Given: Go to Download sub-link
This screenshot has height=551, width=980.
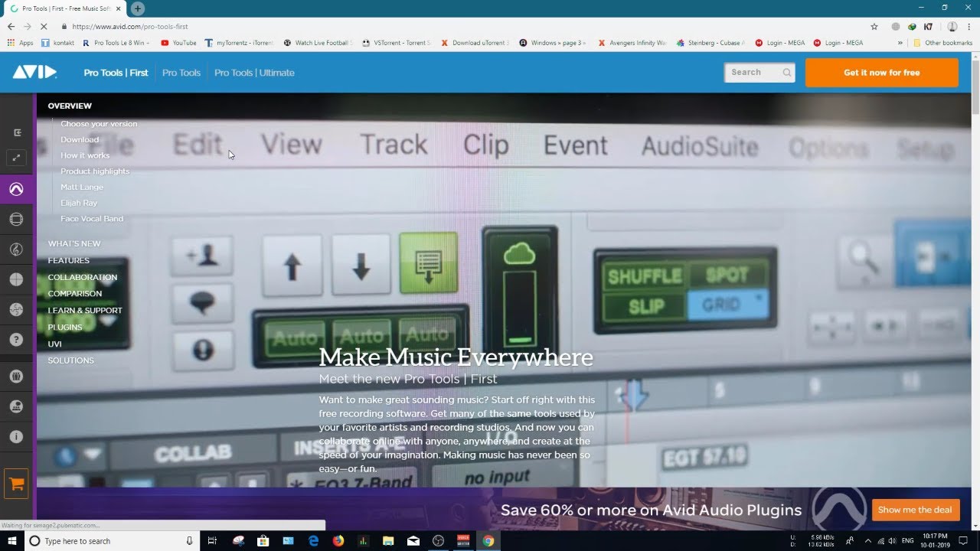Looking at the screenshot, I should 80,139.
